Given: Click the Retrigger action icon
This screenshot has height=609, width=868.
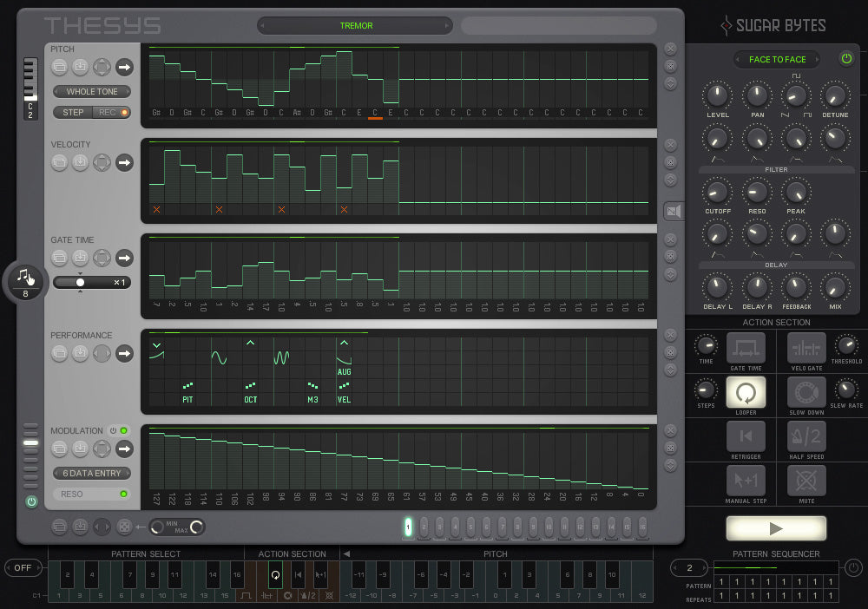Looking at the screenshot, I should tap(745, 436).
